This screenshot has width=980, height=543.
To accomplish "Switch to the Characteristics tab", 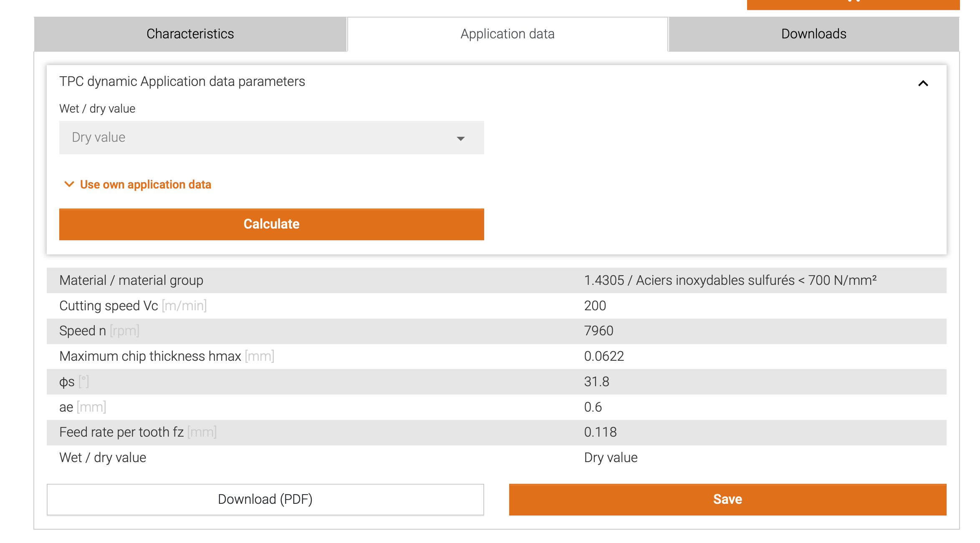I will (x=190, y=34).
